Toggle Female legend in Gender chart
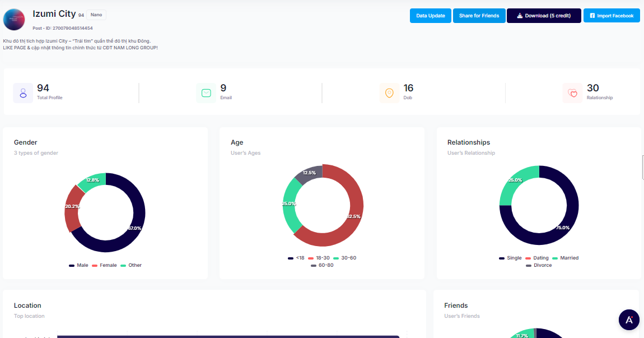Viewport: 644px width, 338px height. pyautogui.click(x=104, y=265)
